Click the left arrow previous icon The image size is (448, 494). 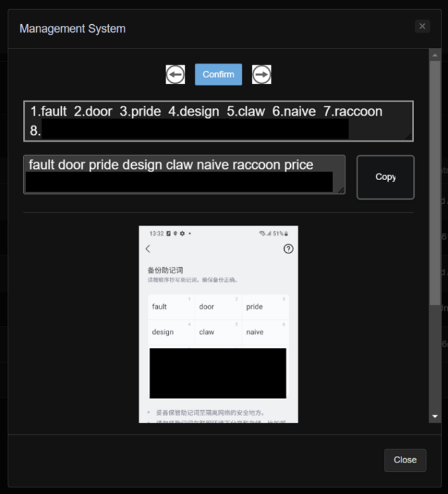[x=175, y=74]
